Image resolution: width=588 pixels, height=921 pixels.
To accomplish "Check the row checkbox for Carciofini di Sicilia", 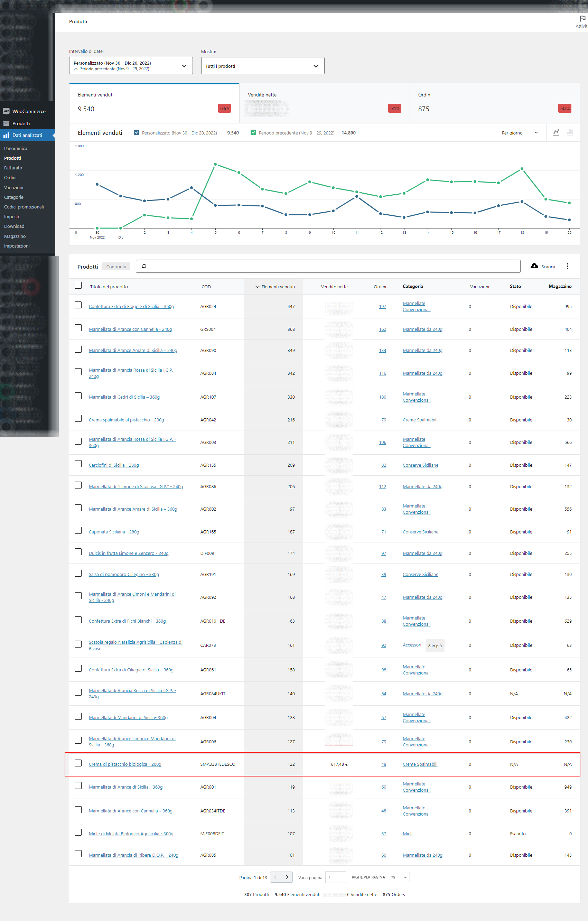I will 78,464.
